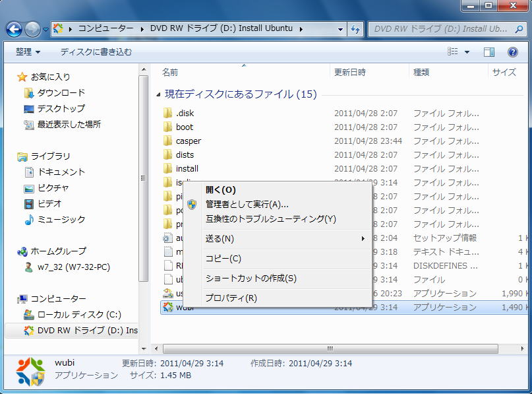
Task: Select the boot folder icon
Action: [167, 127]
